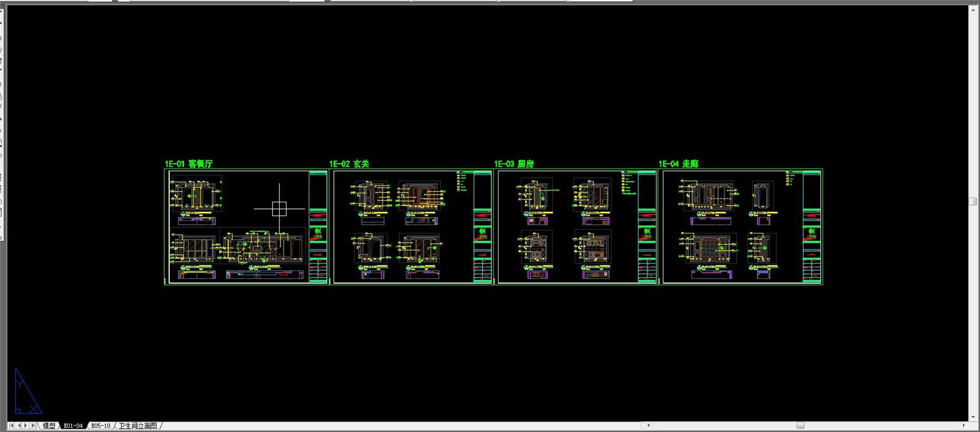Image resolution: width=980 pixels, height=432 pixels.
Task: Select the E01-04 layout tab
Action: pos(73,425)
